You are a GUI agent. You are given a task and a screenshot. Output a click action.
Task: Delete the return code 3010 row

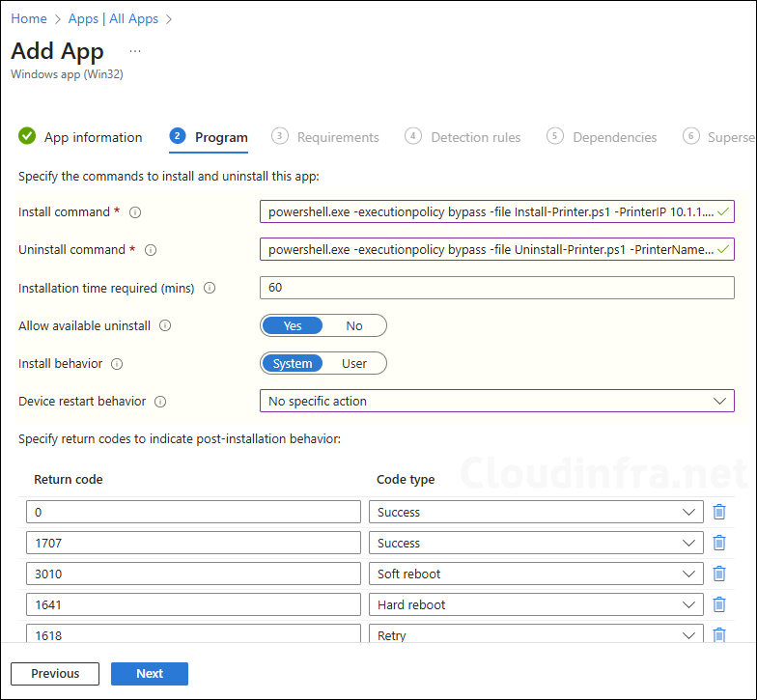(x=719, y=574)
